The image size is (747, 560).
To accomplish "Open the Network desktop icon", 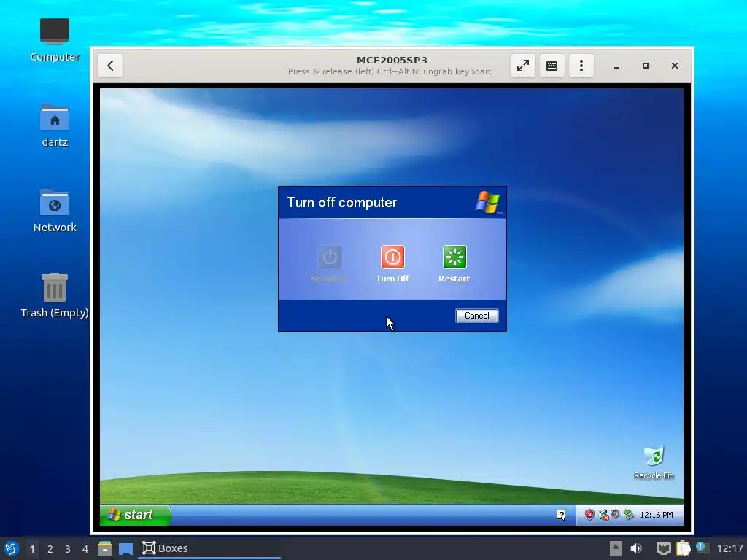I will pyautogui.click(x=55, y=211).
